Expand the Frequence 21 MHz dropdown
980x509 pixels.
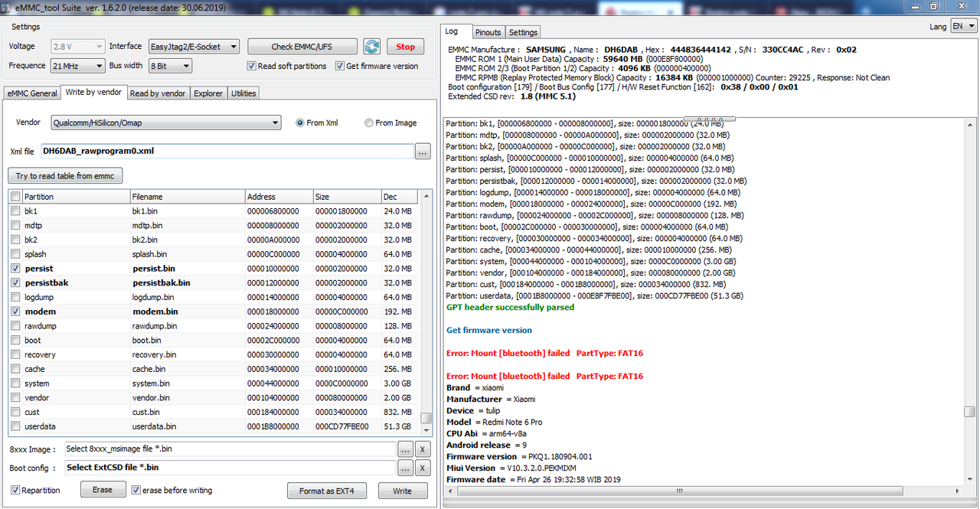pos(99,67)
